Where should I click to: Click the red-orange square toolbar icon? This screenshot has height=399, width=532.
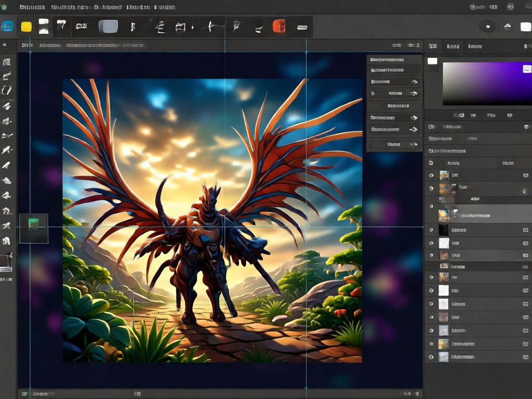pos(279,26)
